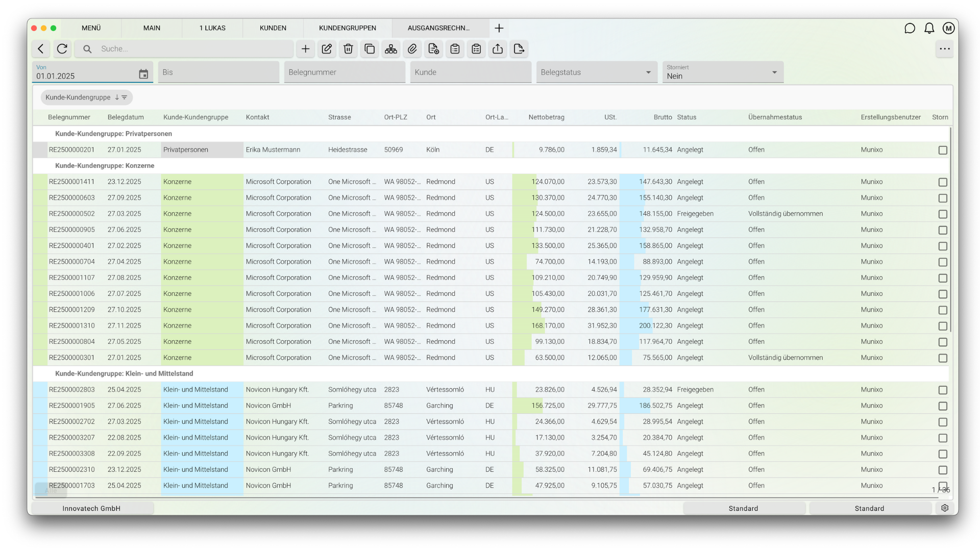Click the share/upload toolbar icon

pyautogui.click(x=498, y=49)
